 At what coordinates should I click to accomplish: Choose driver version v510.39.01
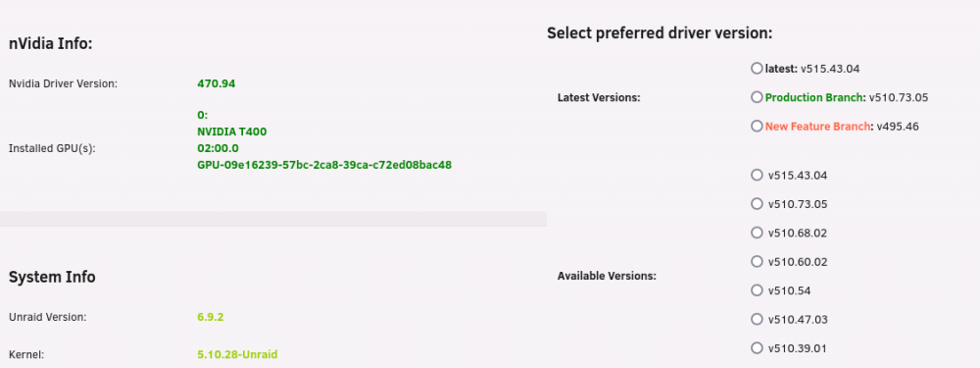[x=757, y=348]
